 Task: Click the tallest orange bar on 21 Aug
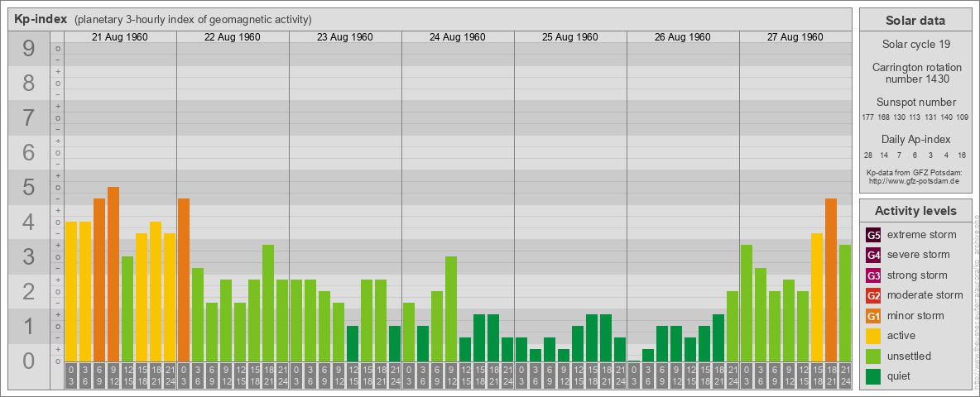click(113, 274)
